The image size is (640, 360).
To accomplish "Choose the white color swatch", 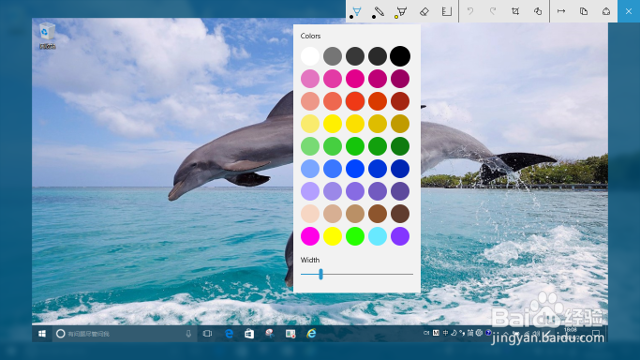I will click(310, 56).
